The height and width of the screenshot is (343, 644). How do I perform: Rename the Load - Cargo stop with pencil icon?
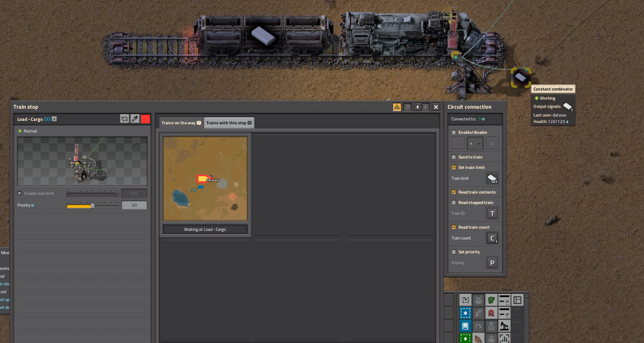click(54, 119)
